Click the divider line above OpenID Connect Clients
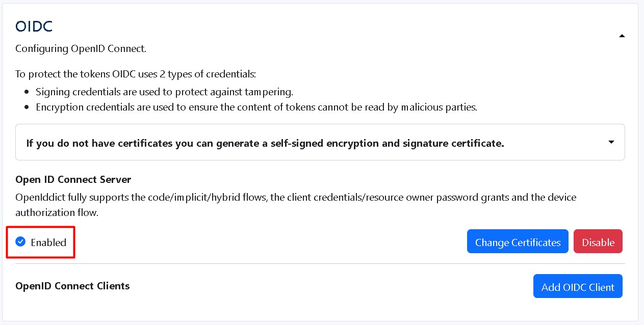Viewport: 644px width, 325px height. (x=320, y=264)
